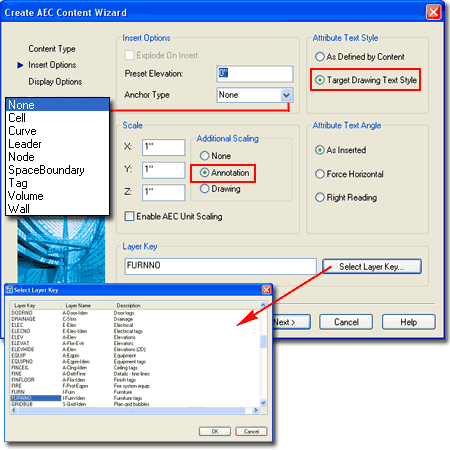Click the Select Layer Key button
Screen dimensions: 450x450
(372, 267)
